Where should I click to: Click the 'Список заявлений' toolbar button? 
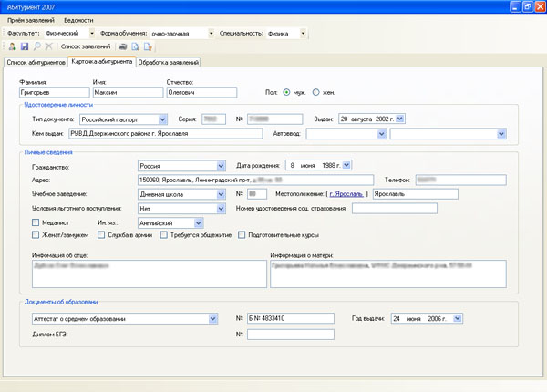(x=85, y=46)
